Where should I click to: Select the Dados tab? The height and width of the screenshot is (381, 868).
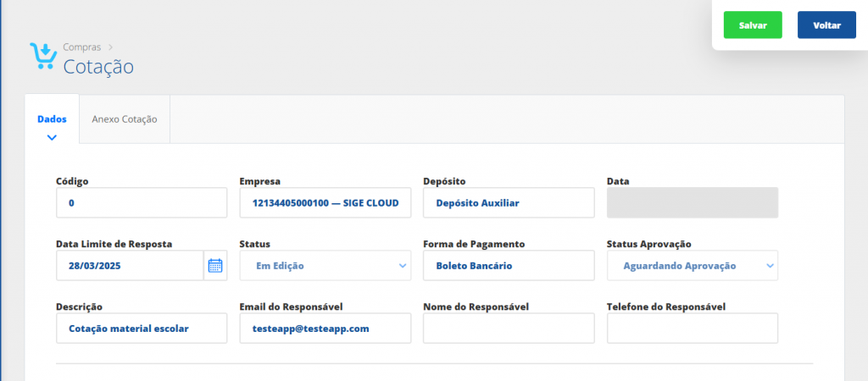pyautogui.click(x=52, y=119)
